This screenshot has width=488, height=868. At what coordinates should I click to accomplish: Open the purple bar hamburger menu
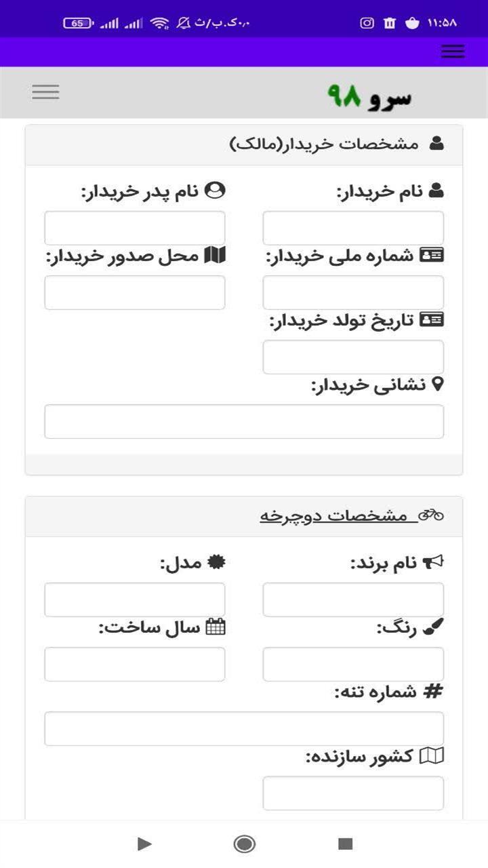pyautogui.click(x=452, y=52)
